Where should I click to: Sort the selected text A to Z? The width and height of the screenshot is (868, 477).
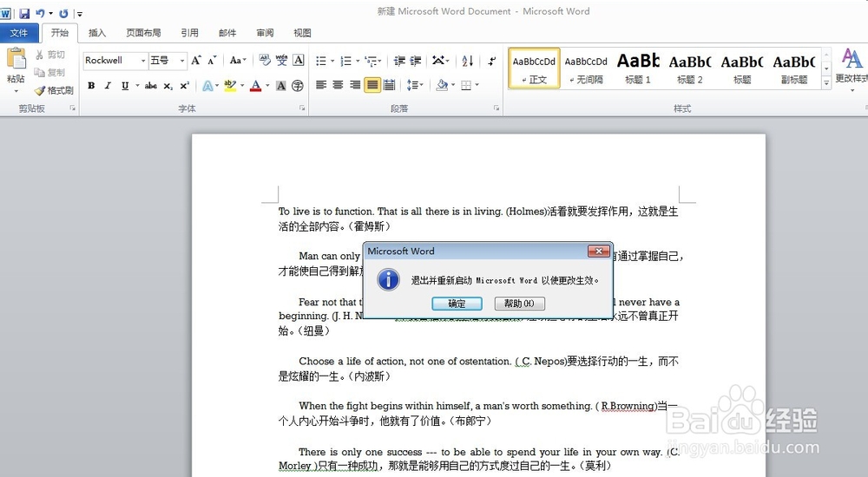coord(467,61)
